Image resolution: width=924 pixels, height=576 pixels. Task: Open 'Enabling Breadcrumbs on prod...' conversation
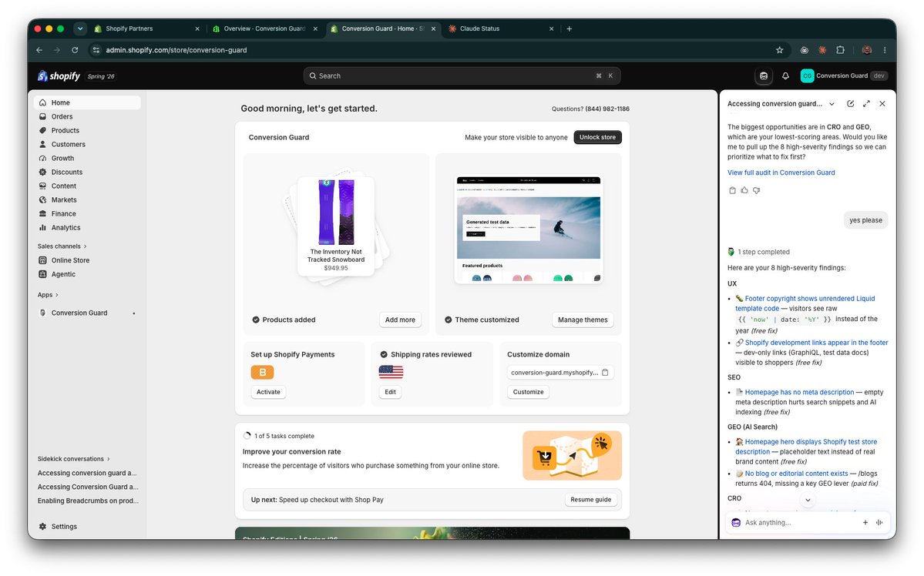click(x=88, y=501)
